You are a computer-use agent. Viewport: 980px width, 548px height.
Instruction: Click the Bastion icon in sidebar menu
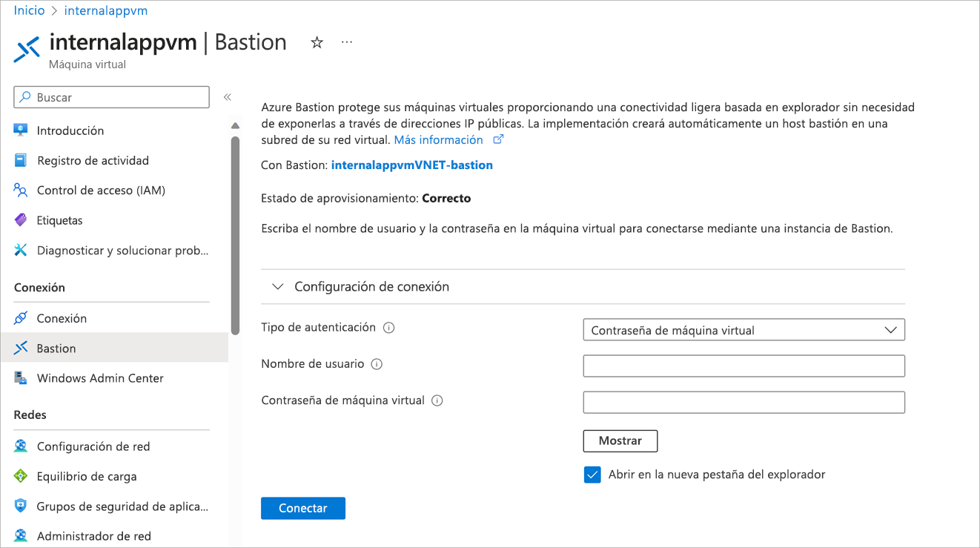click(21, 348)
